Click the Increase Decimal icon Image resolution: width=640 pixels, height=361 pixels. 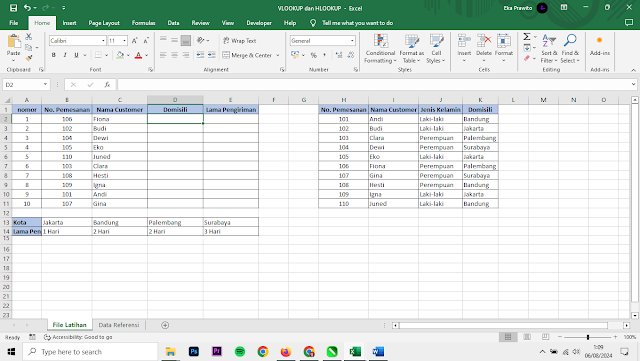tap(339, 55)
